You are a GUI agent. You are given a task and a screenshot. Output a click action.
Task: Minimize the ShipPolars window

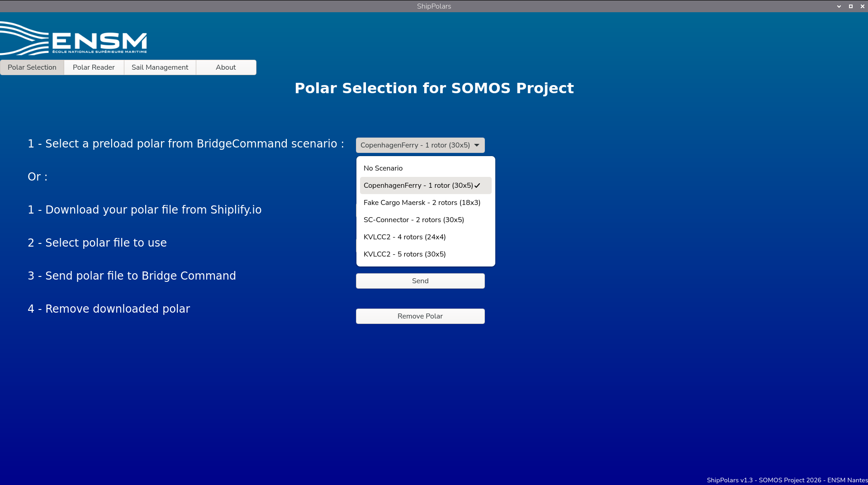click(839, 6)
